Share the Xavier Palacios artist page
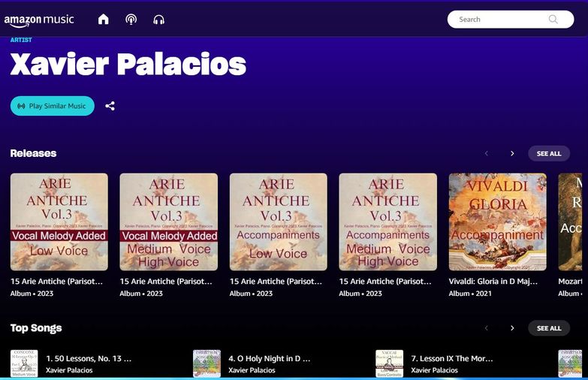The height and width of the screenshot is (380, 588). click(110, 106)
